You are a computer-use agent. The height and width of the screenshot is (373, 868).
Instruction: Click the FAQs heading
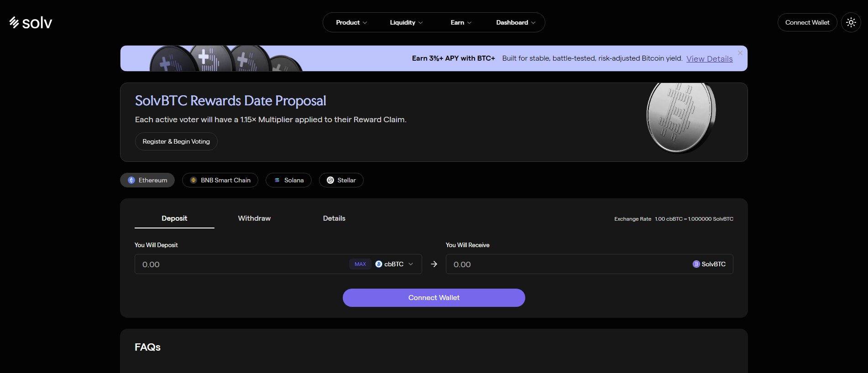(147, 347)
